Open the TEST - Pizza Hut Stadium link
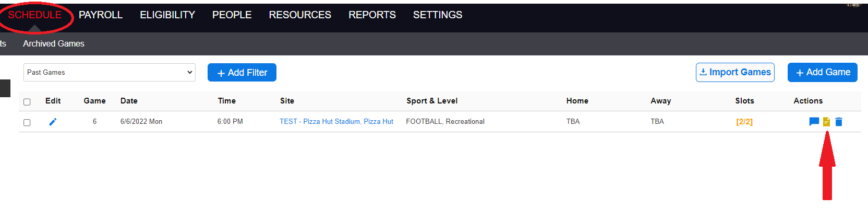This screenshot has width=868, height=208. click(336, 122)
